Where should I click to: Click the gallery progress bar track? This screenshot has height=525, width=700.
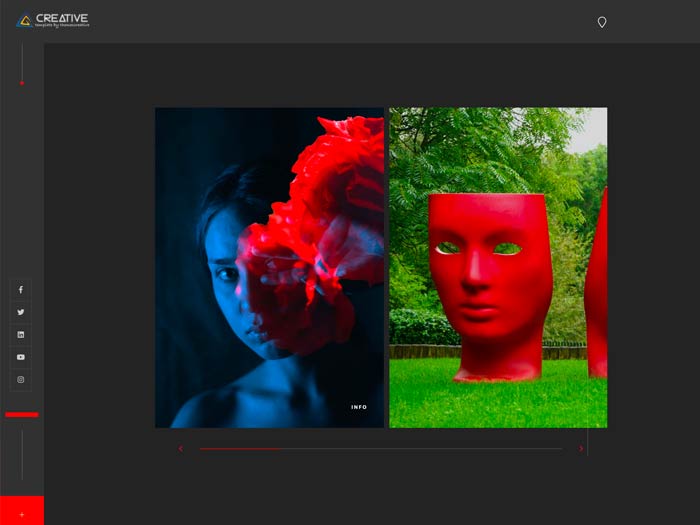coord(420,449)
